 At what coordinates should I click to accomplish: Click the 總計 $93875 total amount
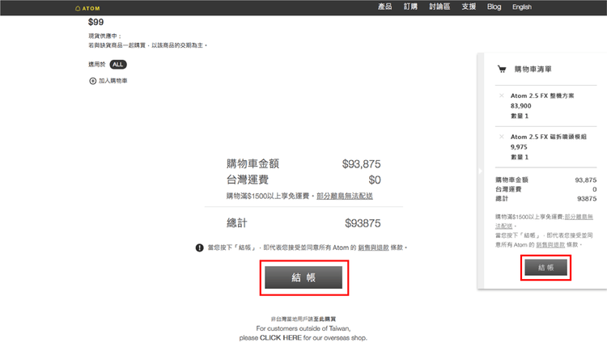pos(363,223)
